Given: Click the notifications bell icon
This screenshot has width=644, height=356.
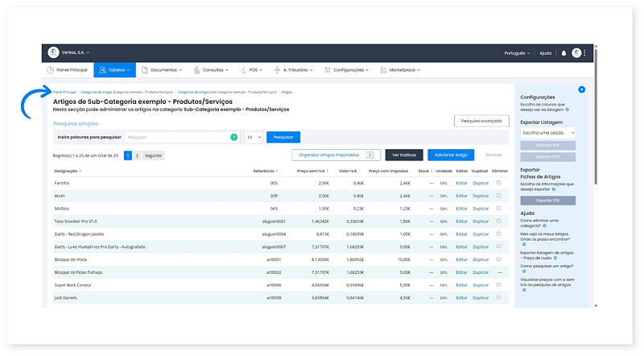Looking at the screenshot, I should coord(563,53).
